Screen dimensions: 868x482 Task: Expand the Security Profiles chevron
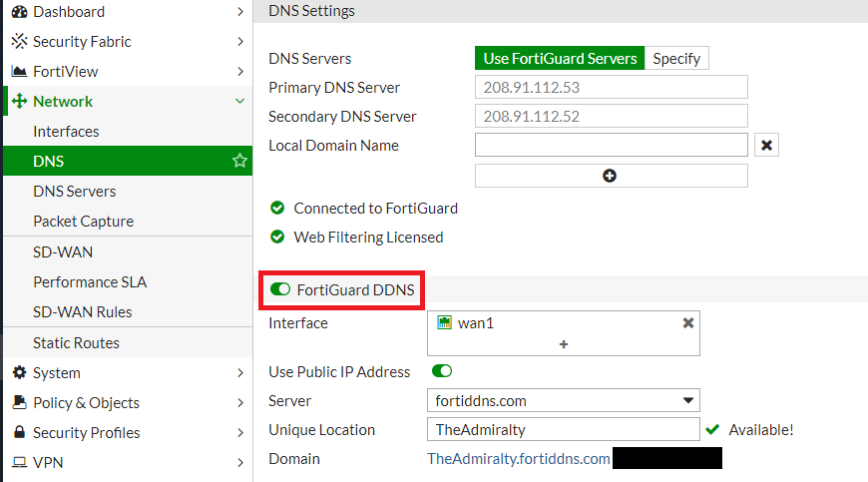pyautogui.click(x=240, y=433)
